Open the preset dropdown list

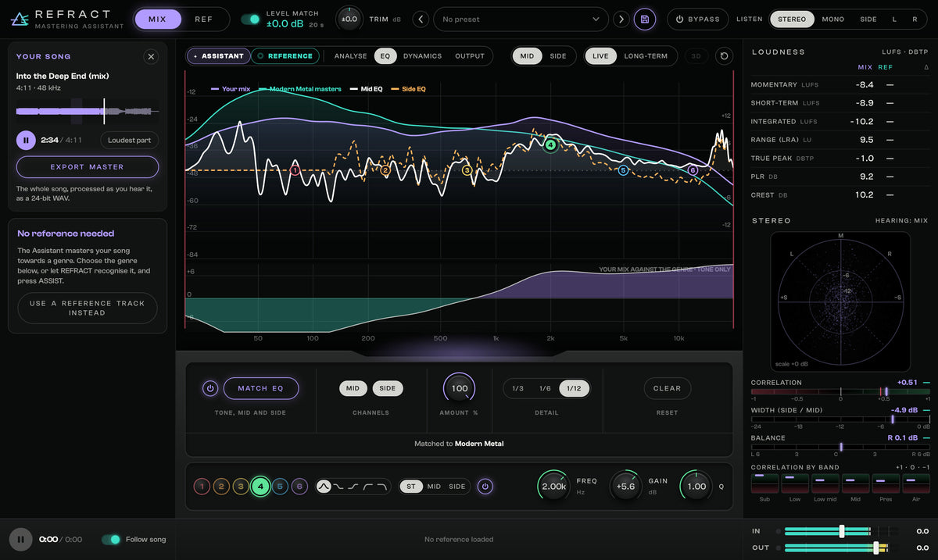[521, 19]
